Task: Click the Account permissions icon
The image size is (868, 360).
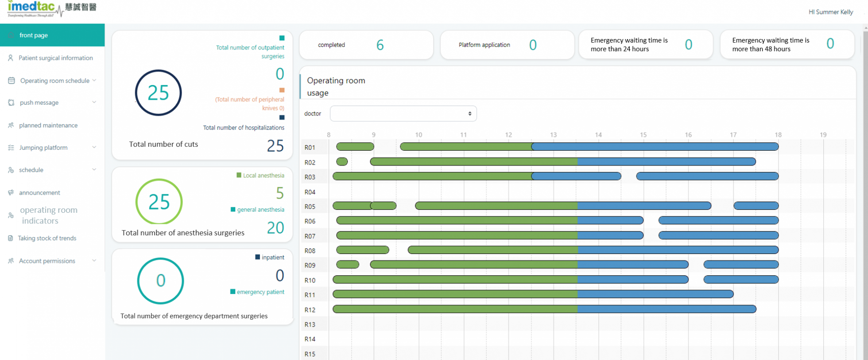Action: pyautogui.click(x=11, y=261)
